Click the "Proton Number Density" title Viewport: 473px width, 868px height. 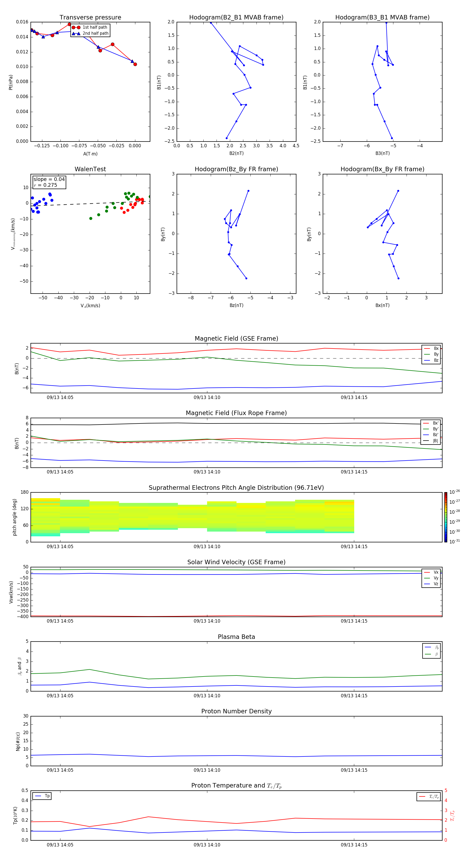click(x=236, y=712)
